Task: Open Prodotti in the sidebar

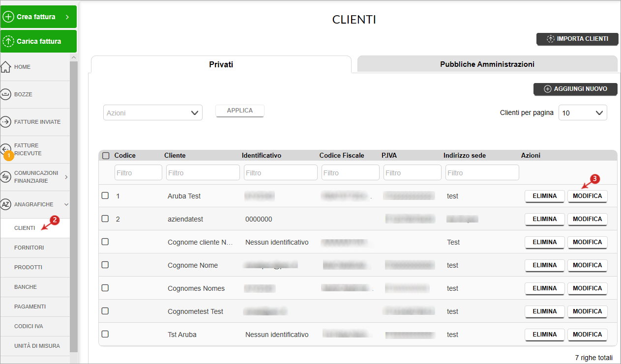Action: pyautogui.click(x=35, y=267)
